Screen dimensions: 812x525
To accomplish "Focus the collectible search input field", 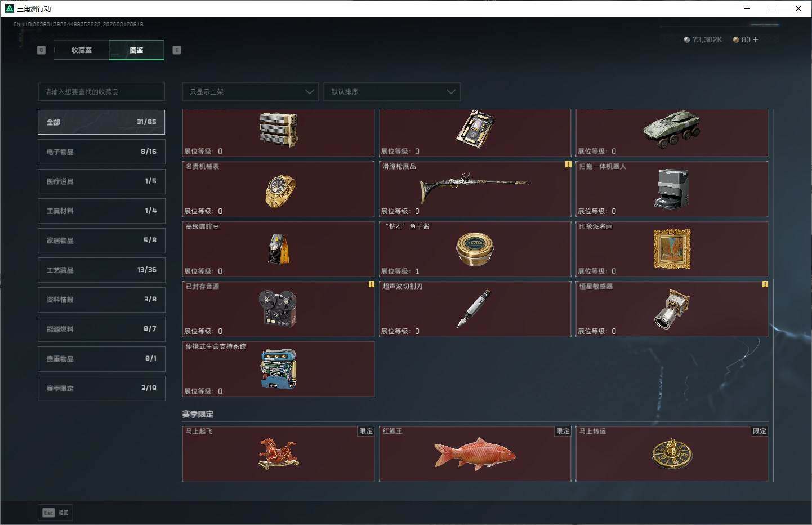I will (101, 92).
